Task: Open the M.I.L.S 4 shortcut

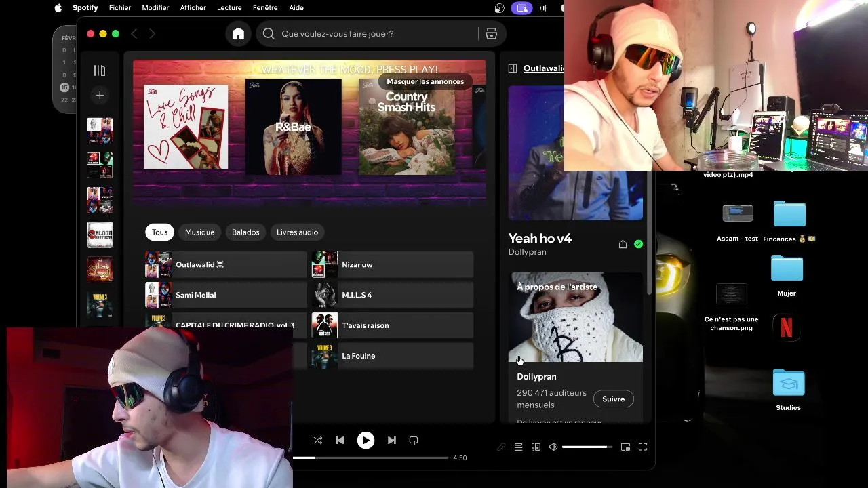Action: tap(392, 295)
